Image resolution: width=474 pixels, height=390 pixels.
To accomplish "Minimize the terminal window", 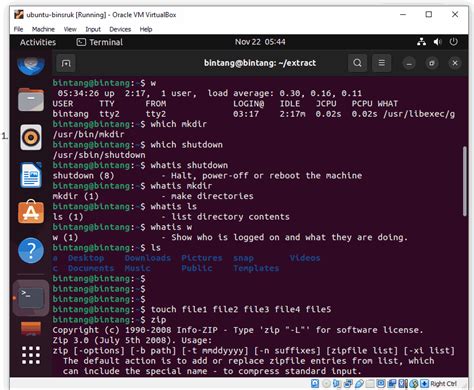I will tap(409, 63).
